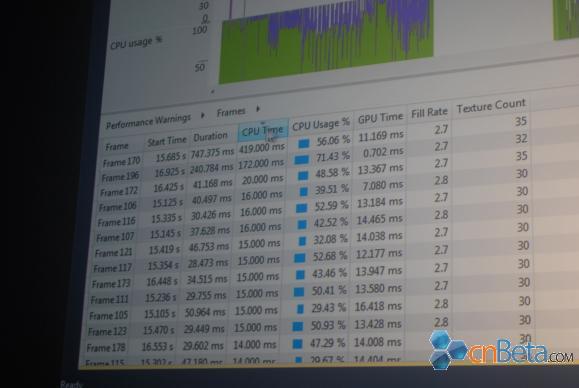This screenshot has height=388, width=579.
Task: Sort by the Texture Count column
Action: coord(491,106)
